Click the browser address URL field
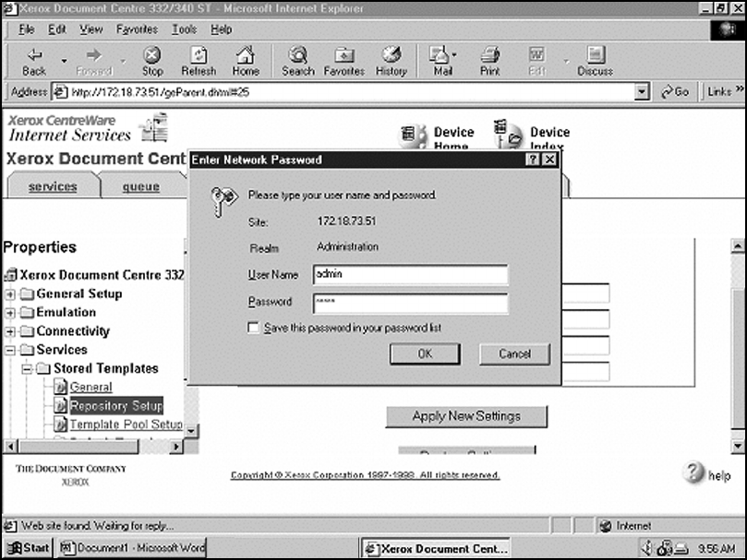Image resolution: width=747 pixels, height=560 pixels. pos(351,92)
